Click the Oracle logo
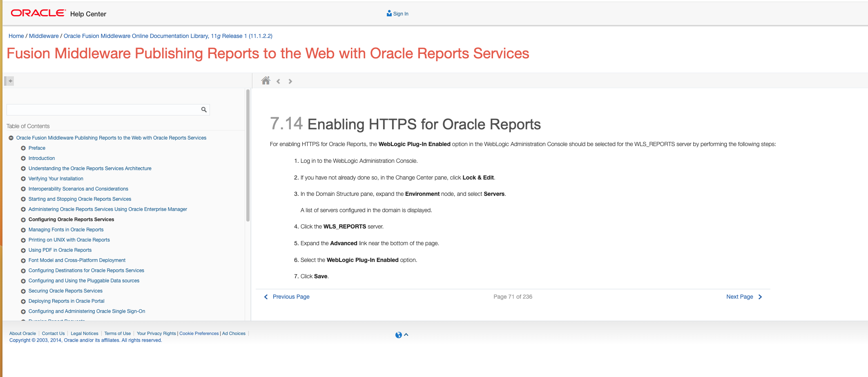Viewport: 868px width, 377px height. (38, 13)
